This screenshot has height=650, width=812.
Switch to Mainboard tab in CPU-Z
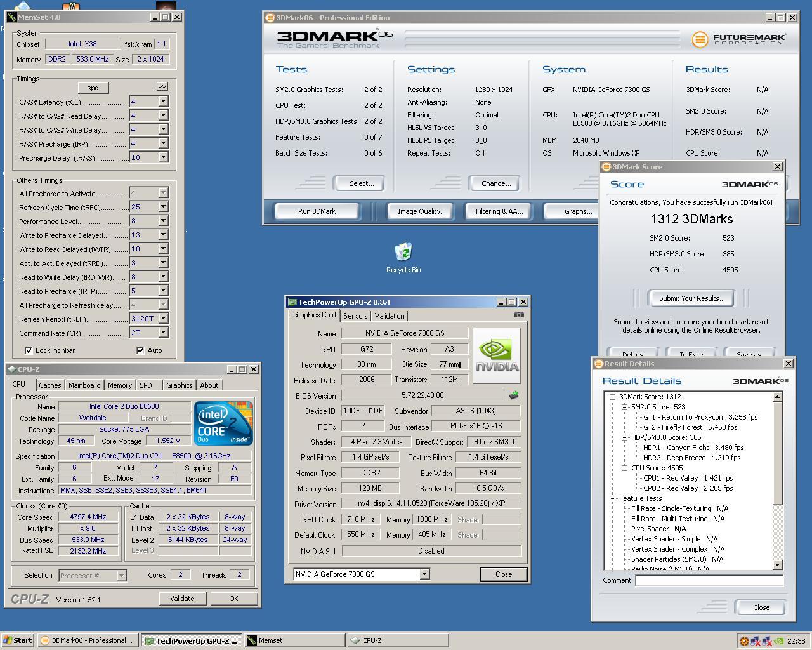click(x=84, y=385)
